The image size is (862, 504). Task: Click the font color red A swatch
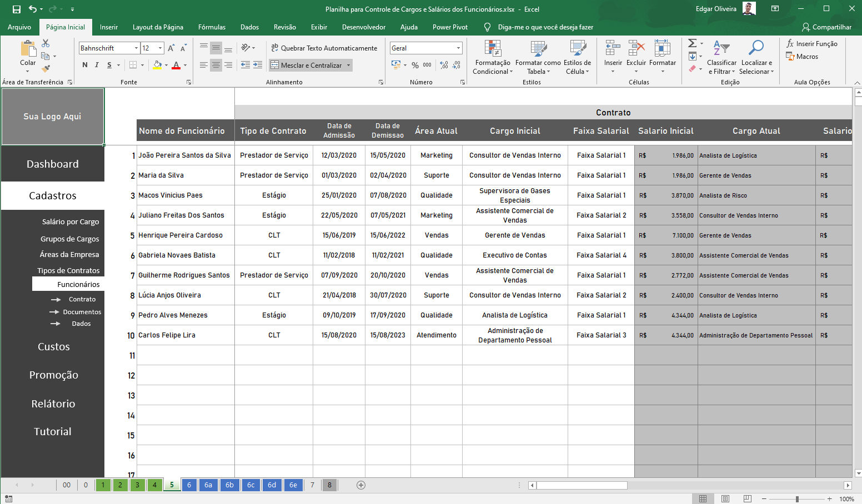tap(176, 65)
